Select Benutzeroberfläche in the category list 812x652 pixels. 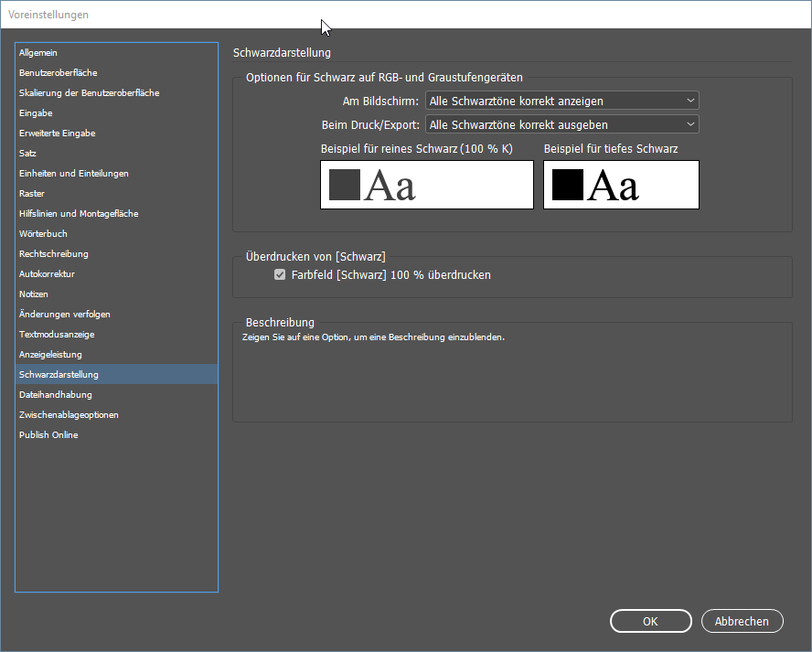(x=116, y=73)
